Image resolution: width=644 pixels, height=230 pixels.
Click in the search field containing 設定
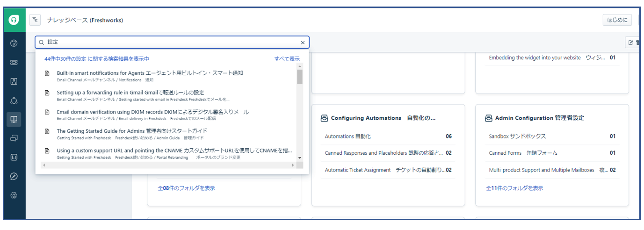172,42
